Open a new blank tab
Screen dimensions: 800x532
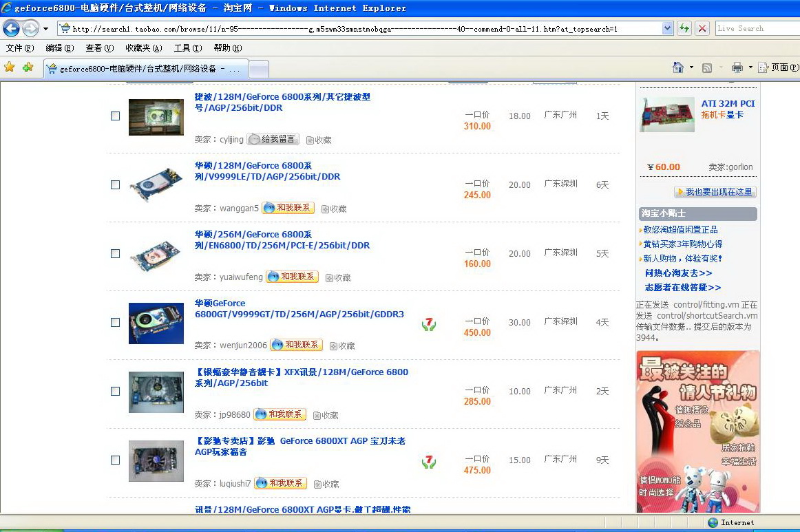(259, 69)
